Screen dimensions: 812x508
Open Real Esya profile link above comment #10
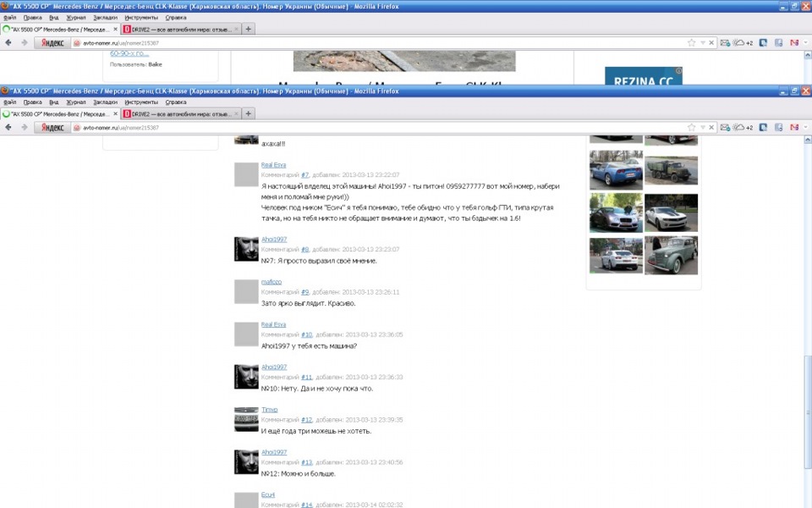(273, 324)
